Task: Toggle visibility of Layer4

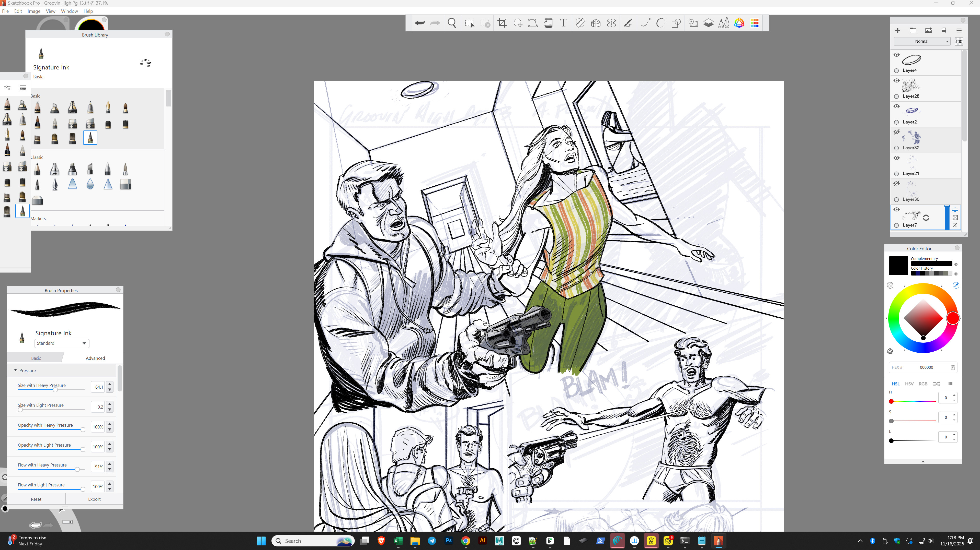Action: (x=897, y=55)
